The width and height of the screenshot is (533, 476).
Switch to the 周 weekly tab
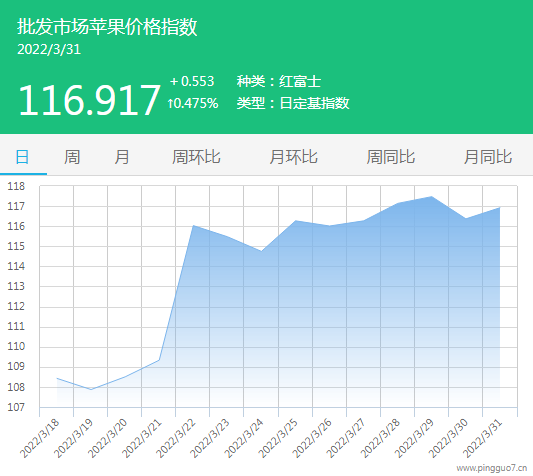pyautogui.click(x=72, y=157)
